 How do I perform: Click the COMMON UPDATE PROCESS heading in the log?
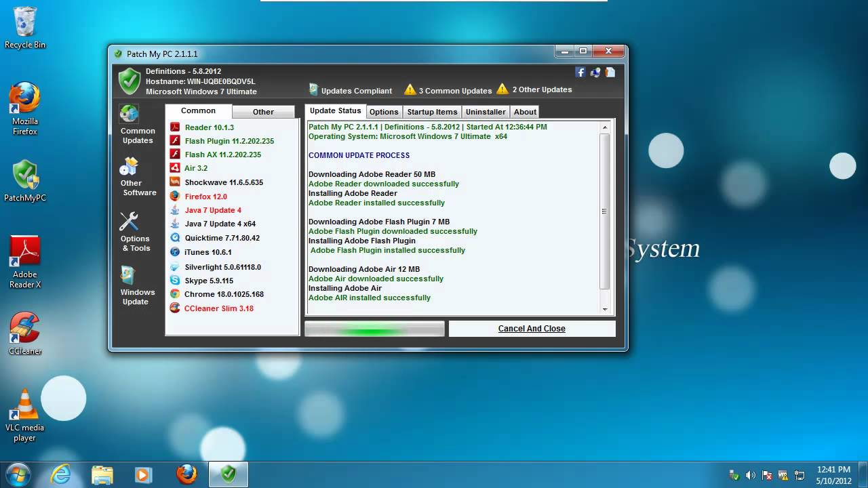coord(359,155)
